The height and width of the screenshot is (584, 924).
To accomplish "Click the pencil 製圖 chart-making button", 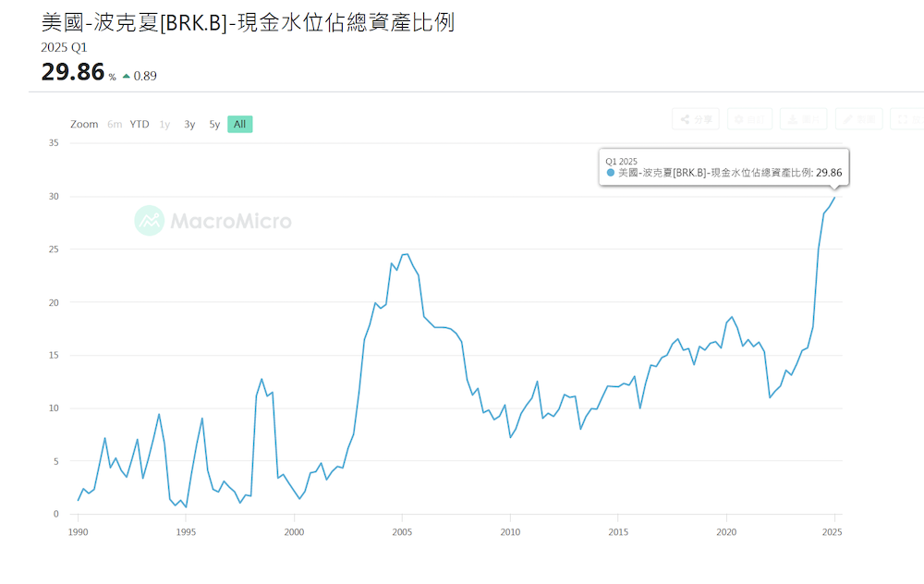I will click(859, 119).
